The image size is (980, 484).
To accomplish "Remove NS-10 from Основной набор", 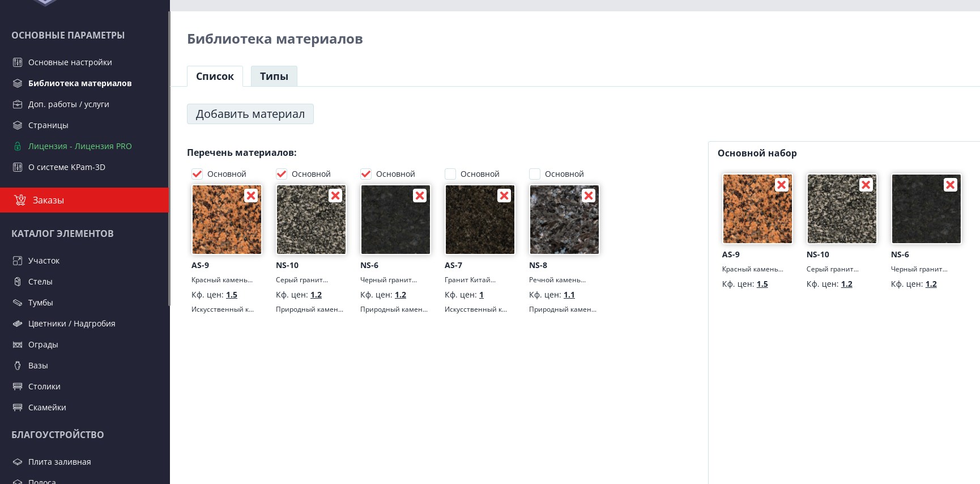I will 866,185.
